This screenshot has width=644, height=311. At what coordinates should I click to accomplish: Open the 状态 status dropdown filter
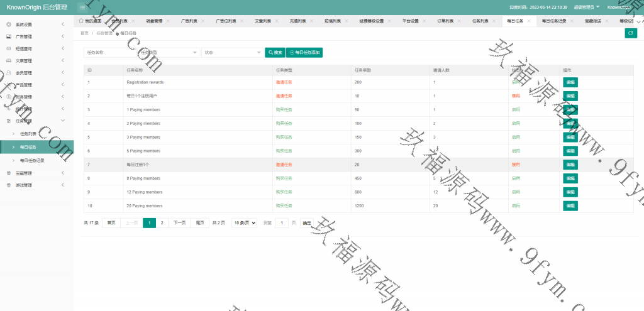tap(232, 53)
